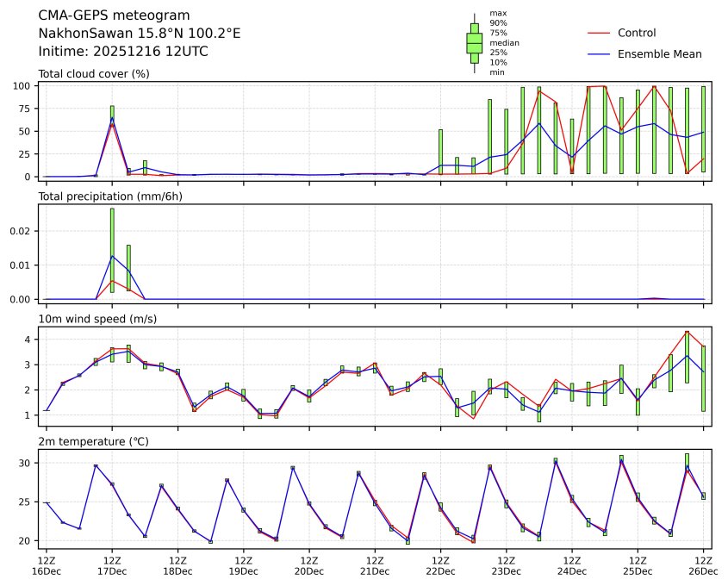Click the 12Z 26Dec x-axis tick label
This screenshot has height=586, width=728.
tap(703, 565)
